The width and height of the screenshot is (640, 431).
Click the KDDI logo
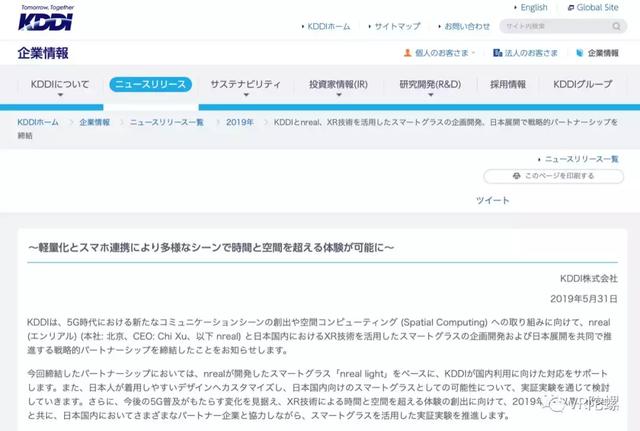tap(46, 18)
